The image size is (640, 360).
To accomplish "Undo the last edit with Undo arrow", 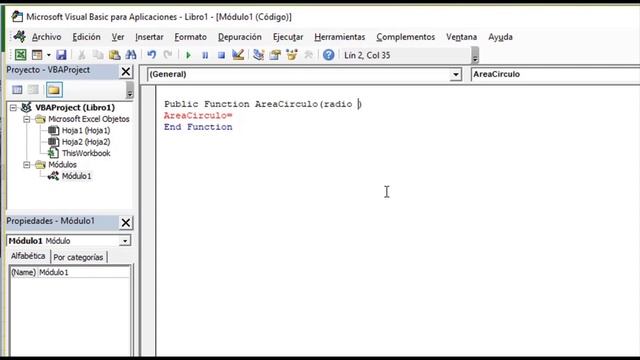I will pyautogui.click(x=151, y=55).
